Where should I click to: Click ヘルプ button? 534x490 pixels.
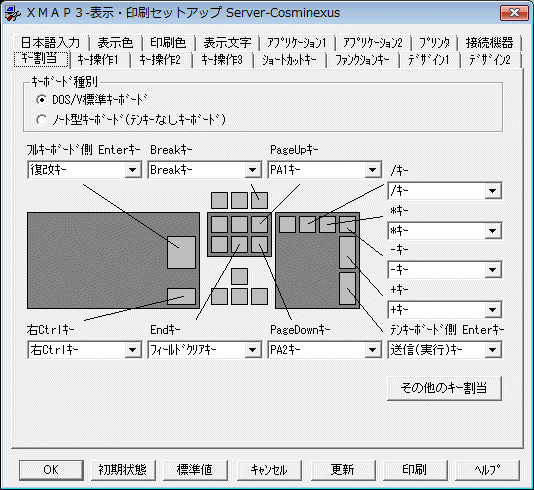[487, 470]
